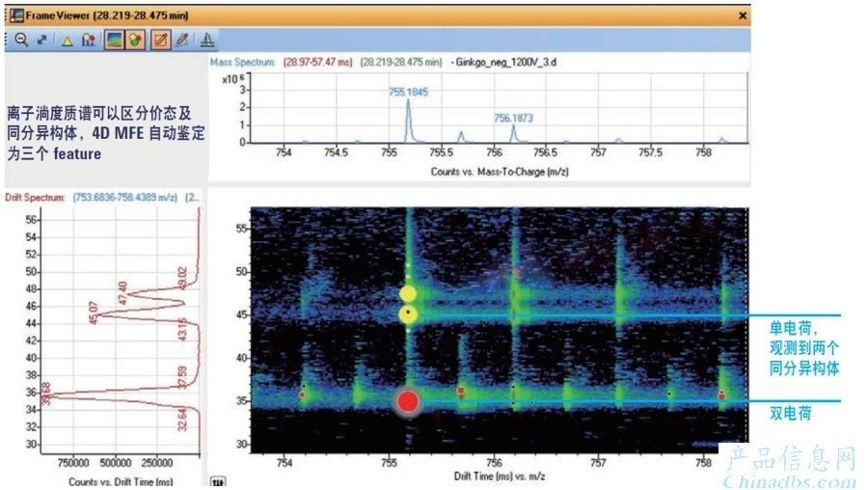
Task: Toggle the heat map display icon
Action: point(114,40)
